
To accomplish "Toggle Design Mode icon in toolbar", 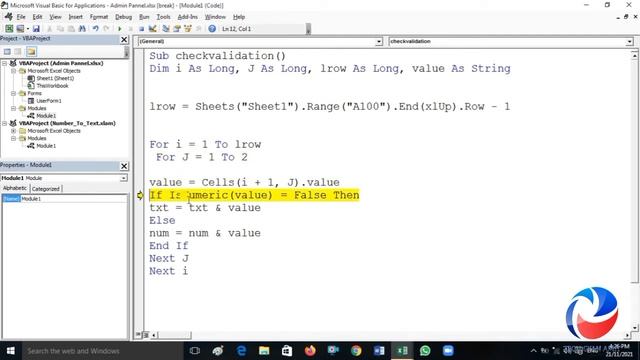I will click(152, 29).
